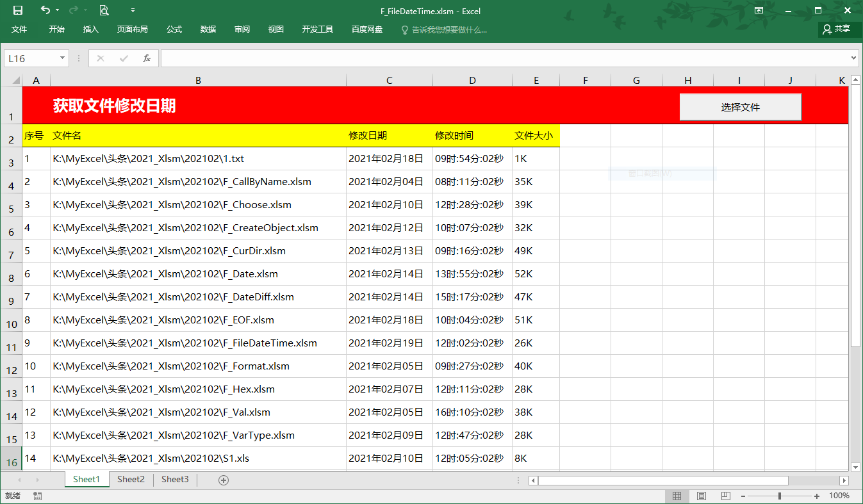Viewport: 863px width, 504px height.
Task: Click the Select All corner triangle
Action: click(12, 80)
